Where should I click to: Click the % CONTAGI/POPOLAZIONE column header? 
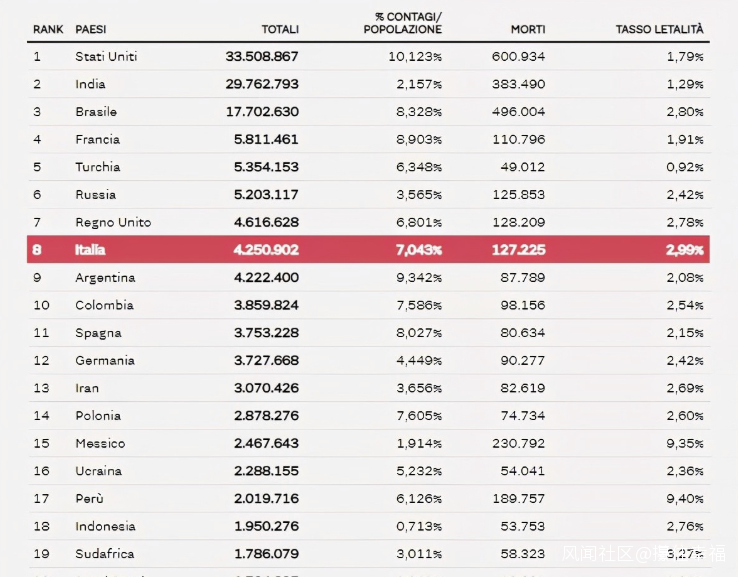coord(402,24)
